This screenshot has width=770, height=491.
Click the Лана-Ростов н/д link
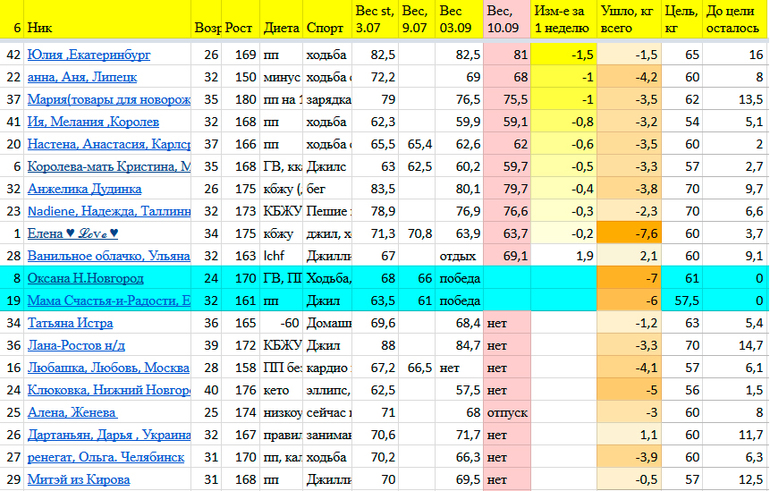(x=76, y=345)
